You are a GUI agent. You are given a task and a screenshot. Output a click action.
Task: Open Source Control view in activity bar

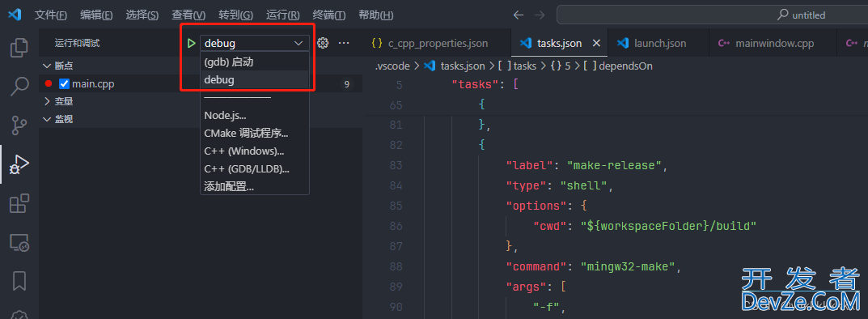coord(19,125)
